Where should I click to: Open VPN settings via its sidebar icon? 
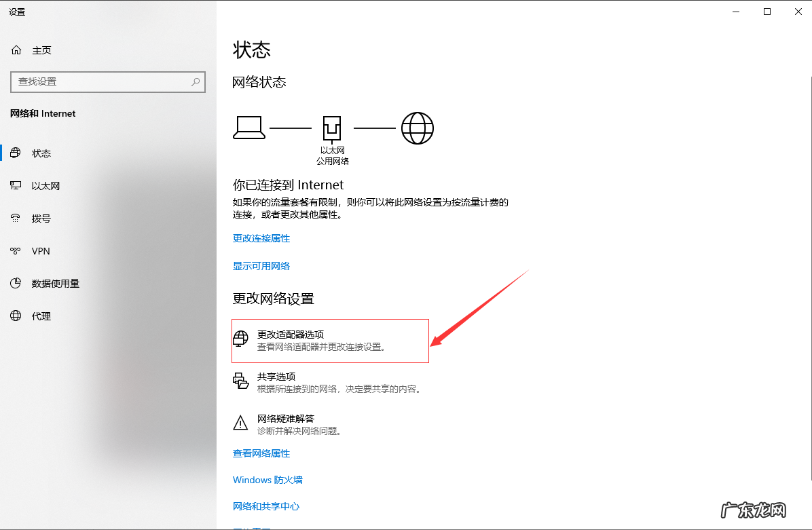coord(16,250)
